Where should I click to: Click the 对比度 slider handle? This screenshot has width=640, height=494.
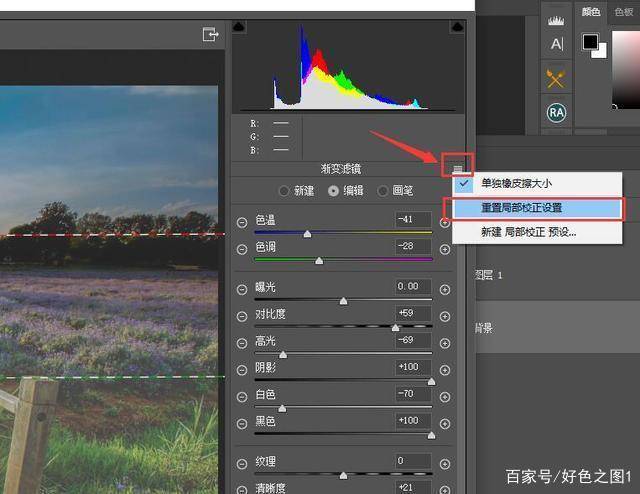click(x=395, y=327)
